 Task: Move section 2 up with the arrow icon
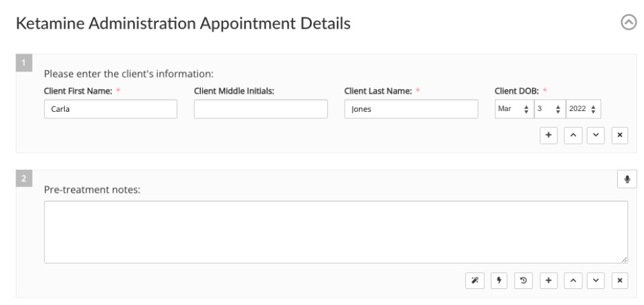[573, 281]
